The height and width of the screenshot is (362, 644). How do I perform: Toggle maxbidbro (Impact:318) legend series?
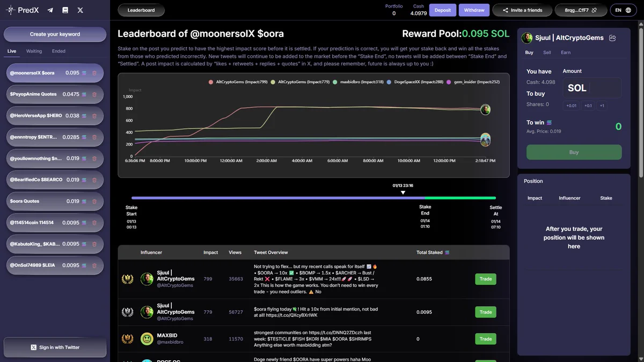(358, 82)
